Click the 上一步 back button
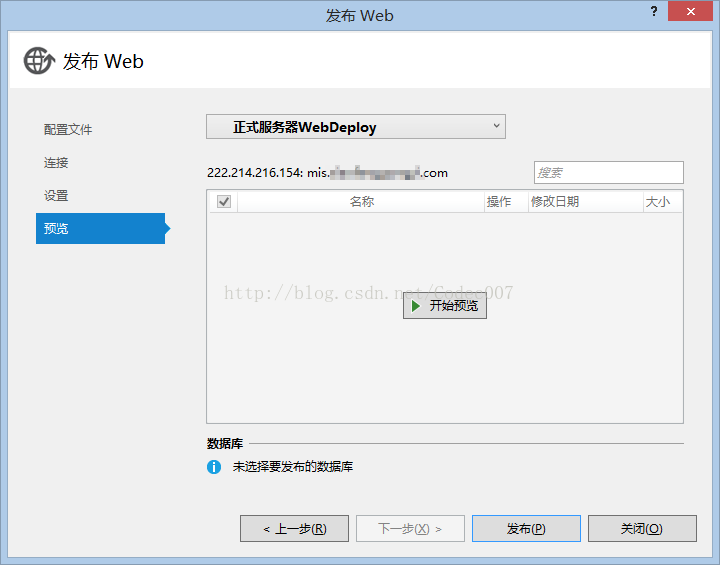Viewport: 720px width, 565px height. [x=294, y=529]
